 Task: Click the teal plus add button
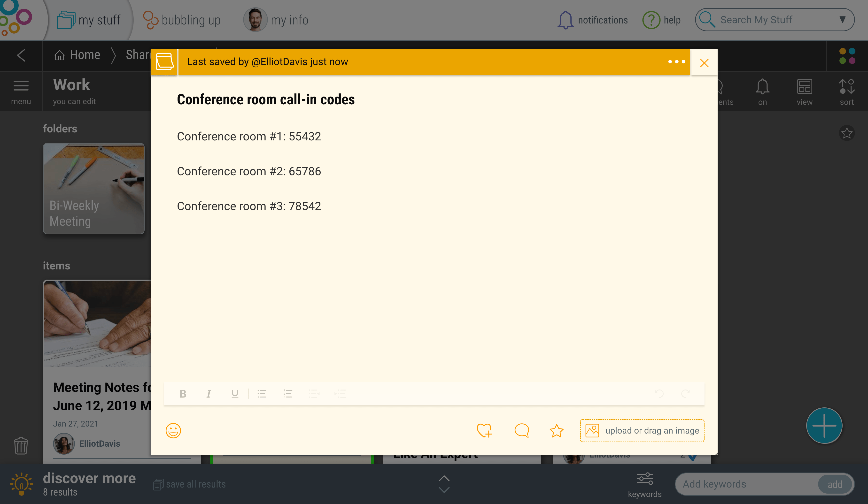[x=824, y=426]
